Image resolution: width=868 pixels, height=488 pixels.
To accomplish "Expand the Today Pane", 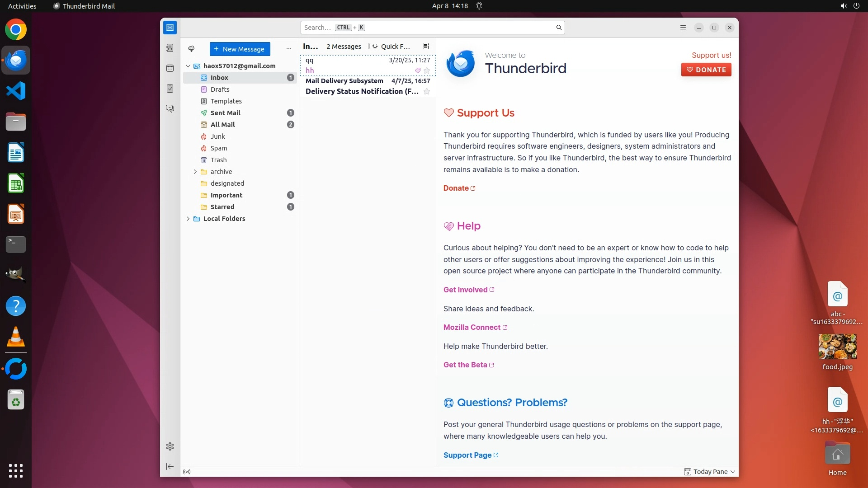I will tap(710, 472).
